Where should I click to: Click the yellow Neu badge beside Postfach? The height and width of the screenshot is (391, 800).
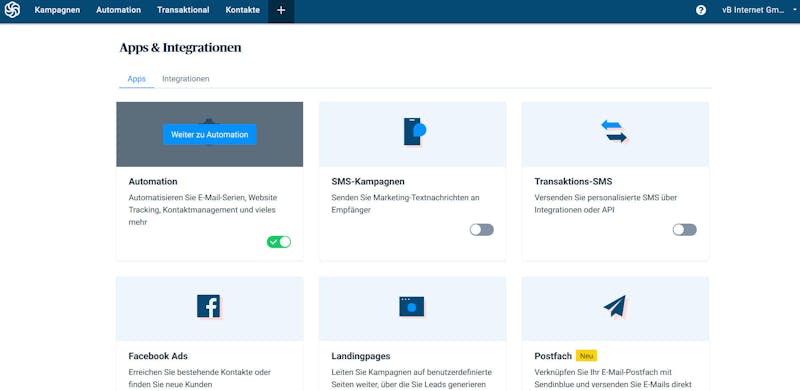pyautogui.click(x=586, y=356)
